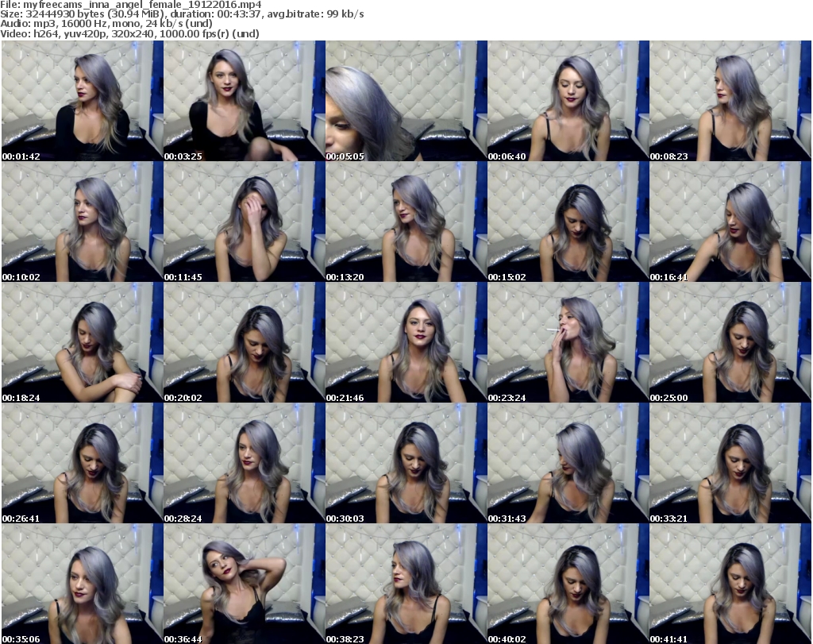Select the thumbnail at 00:36:44
Image resolution: width=813 pixels, height=644 pixels.
tap(245, 584)
